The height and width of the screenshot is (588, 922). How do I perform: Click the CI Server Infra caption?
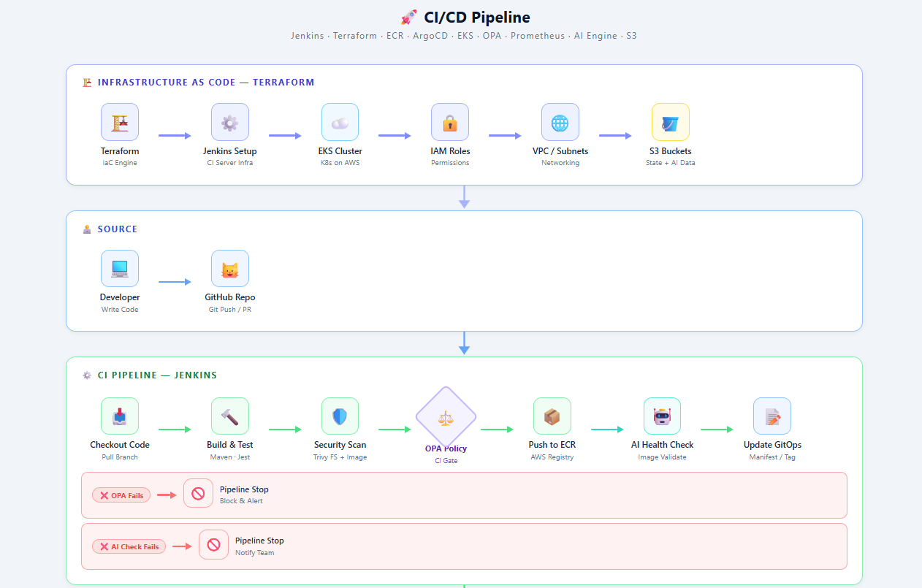[x=230, y=163]
